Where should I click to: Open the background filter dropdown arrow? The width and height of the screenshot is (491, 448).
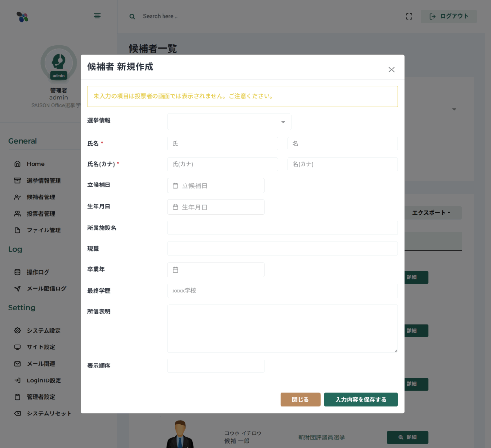pyautogui.click(x=454, y=109)
